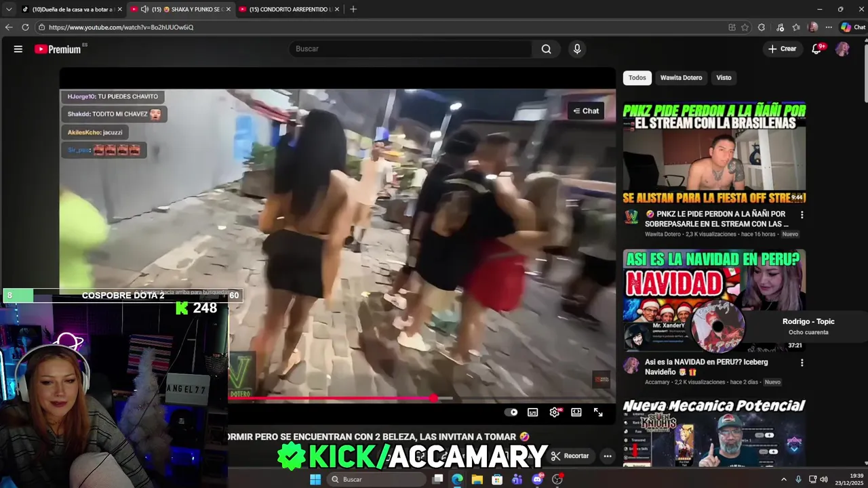Open the YouTube account avatar menu
The height and width of the screenshot is (488, 868).
(x=842, y=49)
